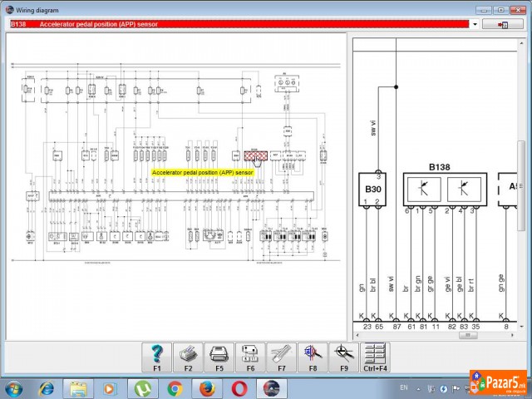Click the yellow Accelerator pedal position label
The height and width of the screenshot is (399, 532).
(x=202, y=172)
